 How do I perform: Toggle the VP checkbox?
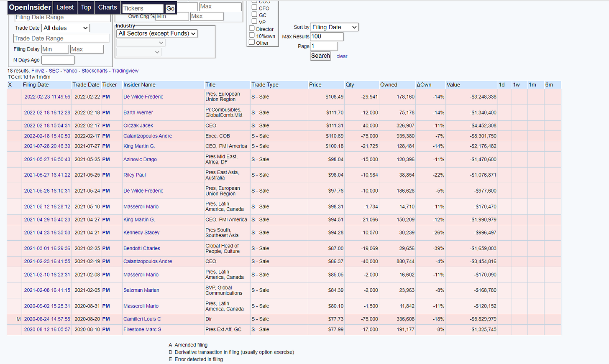tap(254, 21)
